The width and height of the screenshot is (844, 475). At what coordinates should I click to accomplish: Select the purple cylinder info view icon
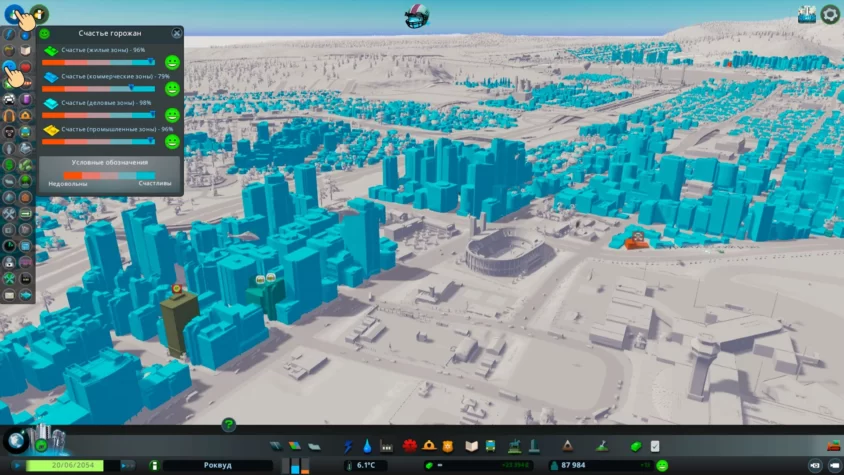tap(25, 100)
